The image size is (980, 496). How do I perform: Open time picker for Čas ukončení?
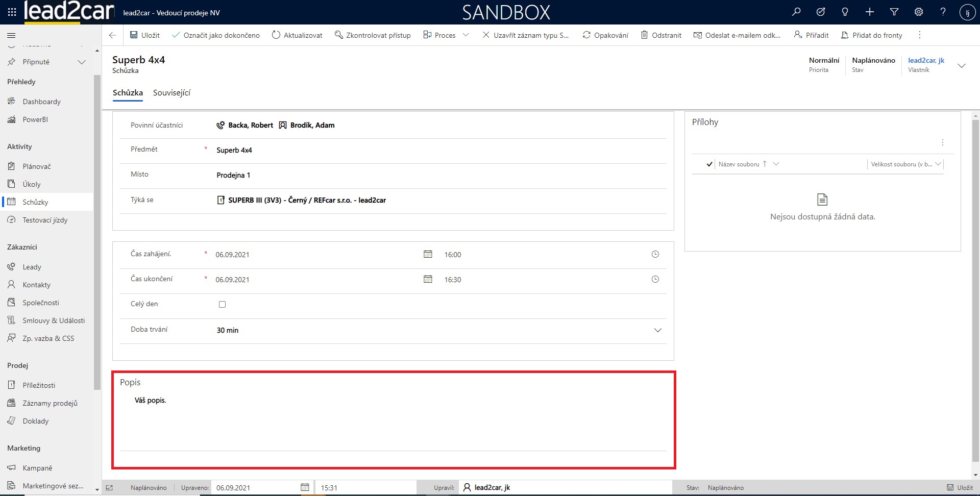pyautogui.click(x=655, y=279)
